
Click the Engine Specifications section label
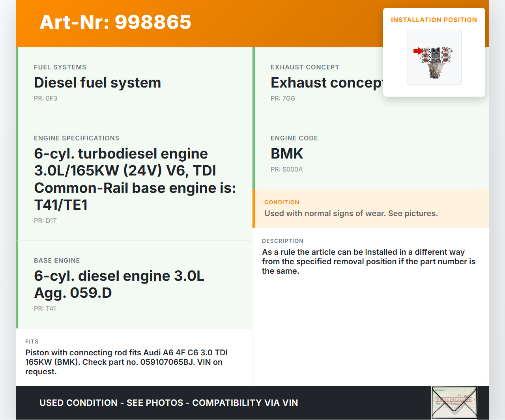coord(77,138)
